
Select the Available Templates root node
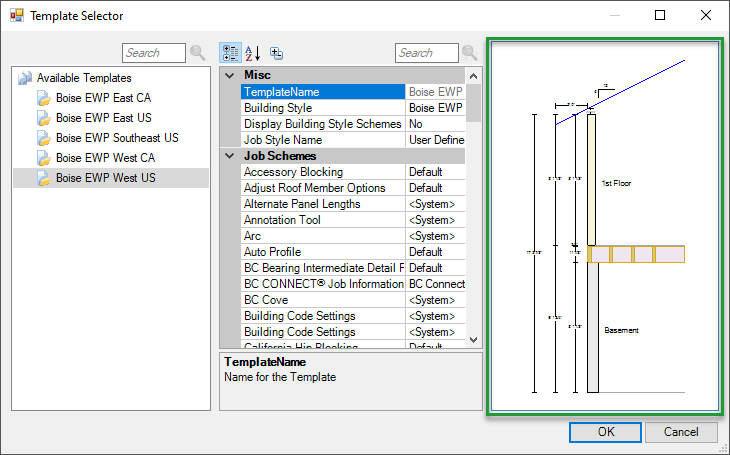pyautogui.click(x=84, y=78)
